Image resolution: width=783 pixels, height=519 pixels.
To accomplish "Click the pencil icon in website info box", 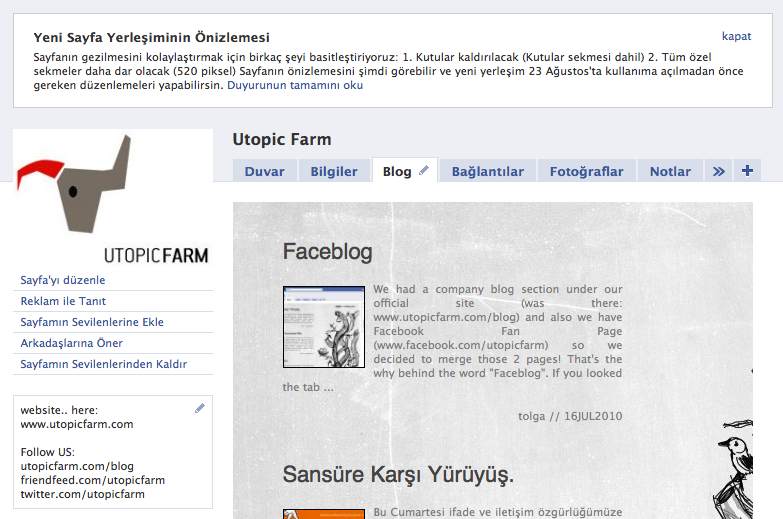I will pyautogui.click(x=200, y=408).
